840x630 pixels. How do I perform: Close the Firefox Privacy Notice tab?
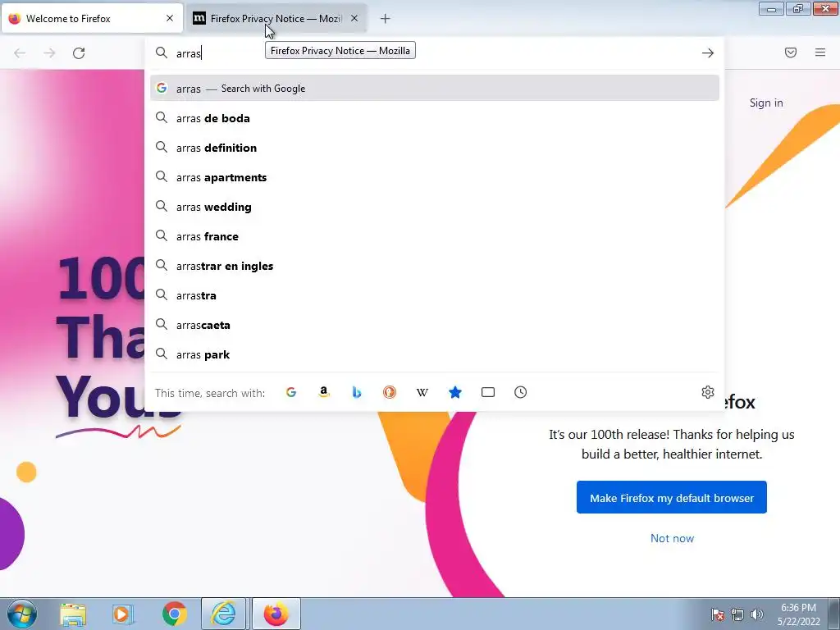(x=354, y=18)
